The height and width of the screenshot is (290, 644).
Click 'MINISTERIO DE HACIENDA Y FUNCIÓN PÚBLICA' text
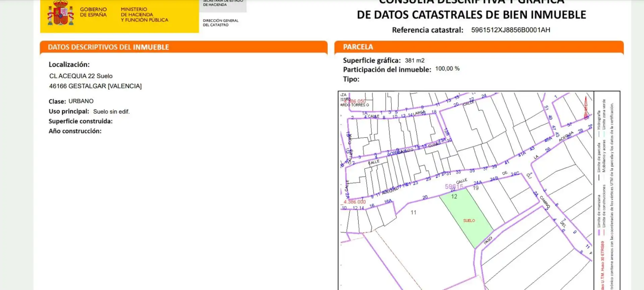click(144, 15)
